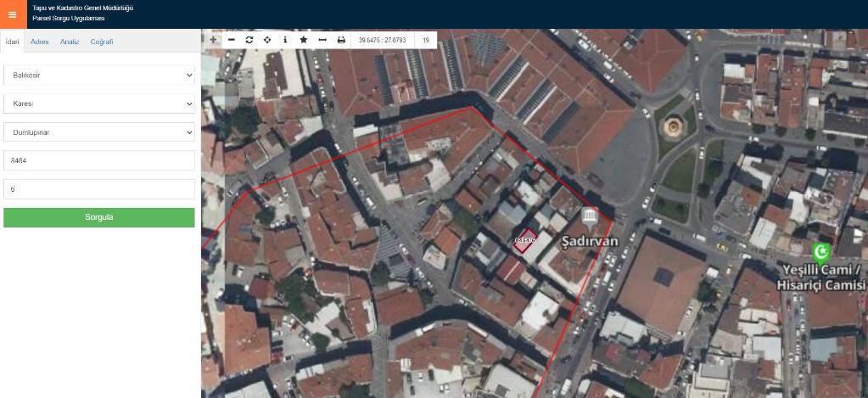Select the measure distance arrow icon

pyautogui.click(x=322, y=40)
